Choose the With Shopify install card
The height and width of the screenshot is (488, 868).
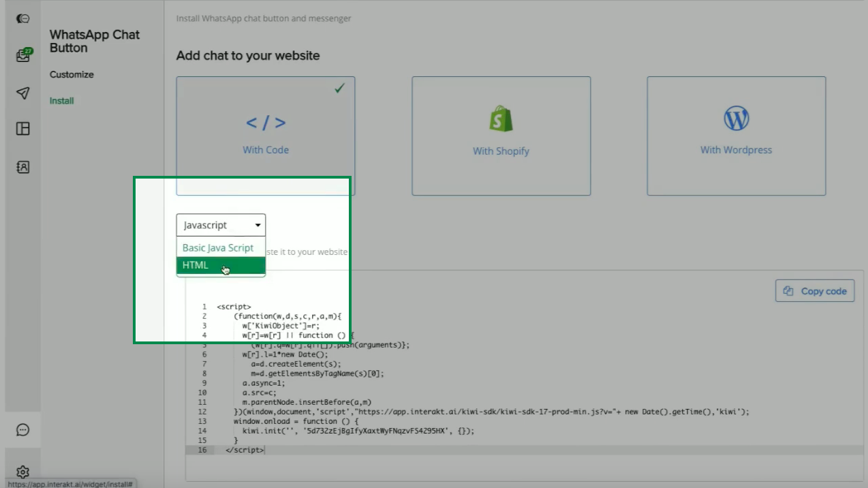501,136
